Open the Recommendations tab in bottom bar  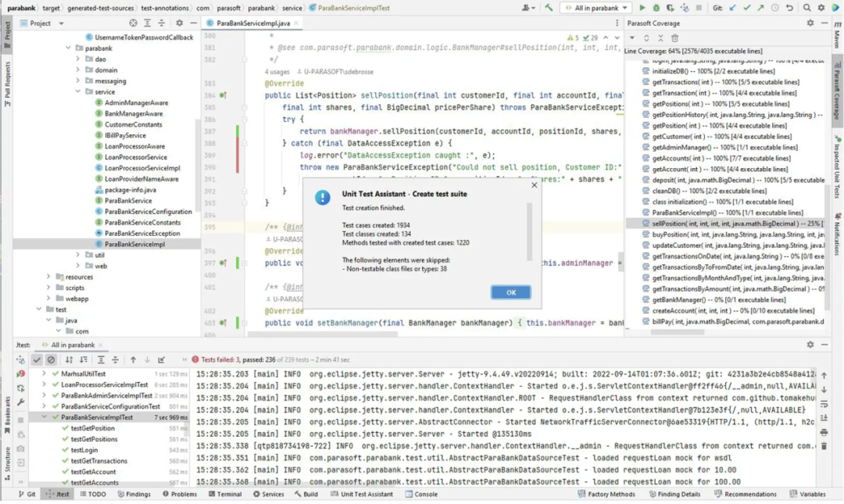[x=746, y=495]
